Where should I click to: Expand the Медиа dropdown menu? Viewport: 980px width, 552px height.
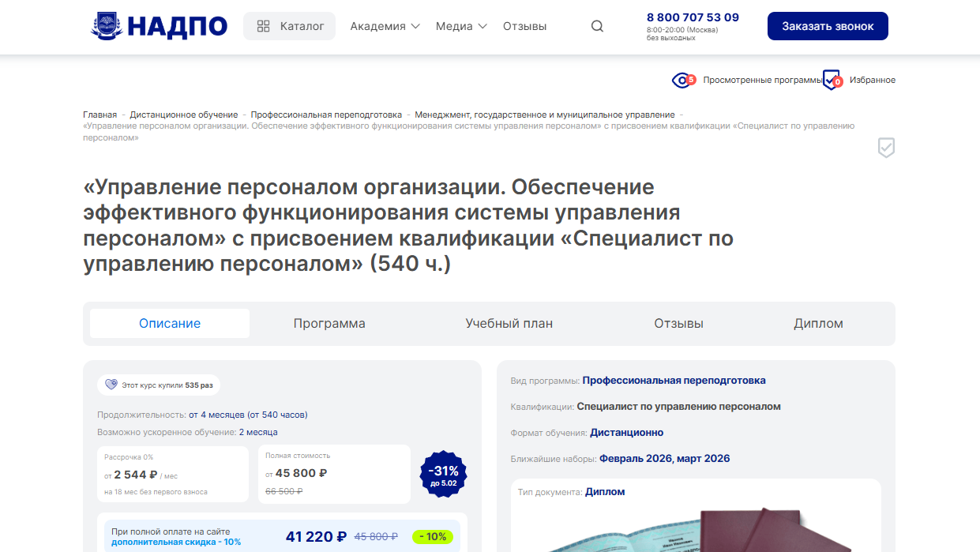pyautogui.click(x=461, y=26)
